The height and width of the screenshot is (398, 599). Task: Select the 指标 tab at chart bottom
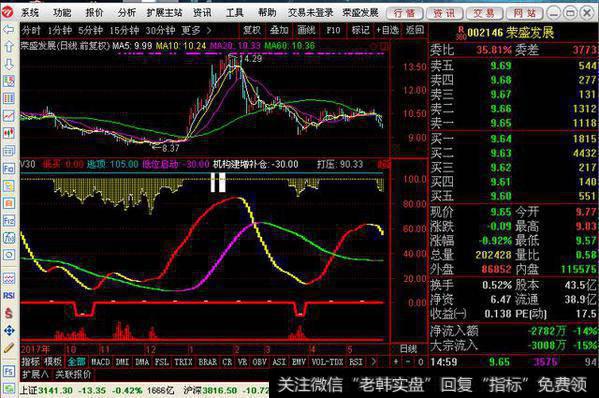pyautogui.click(x=31, y=361)
